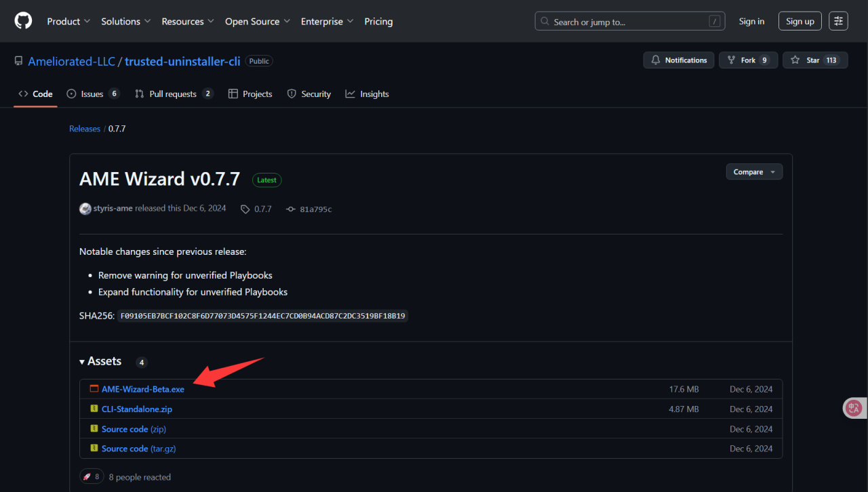This screenshot has width=868, height=492.
Task: Open trusted-uninstaller-cli repository link
Action: [182, 61]
